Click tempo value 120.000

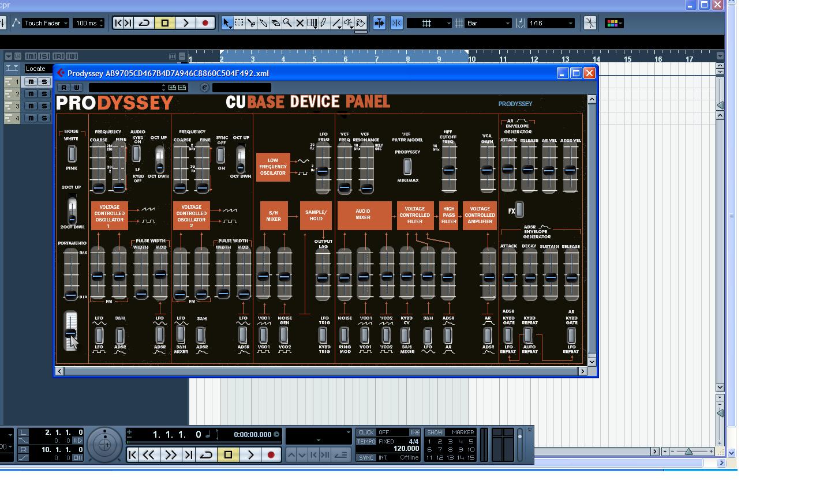coord(406,449)
